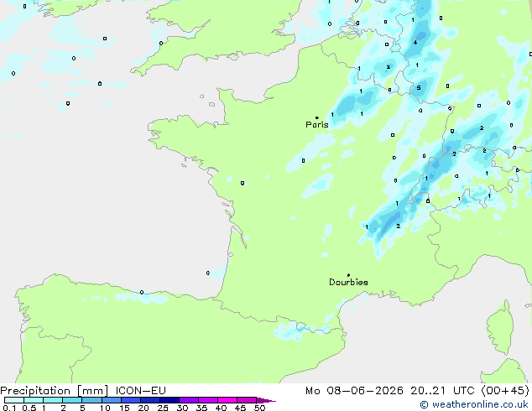532x411 pixels.
Task: Pick the 20 mm dark blue legend swatch
Action: 149,400
